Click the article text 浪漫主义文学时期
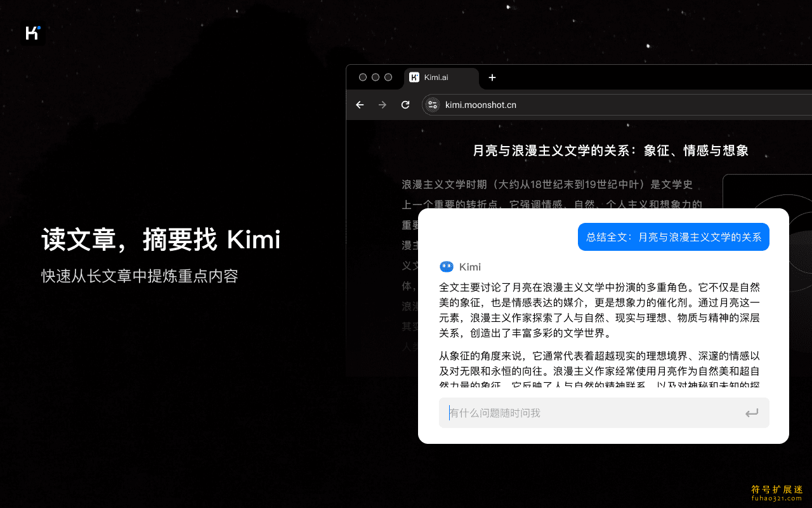Viewport: 812px width, 508px height. click(x=547, y=185)
